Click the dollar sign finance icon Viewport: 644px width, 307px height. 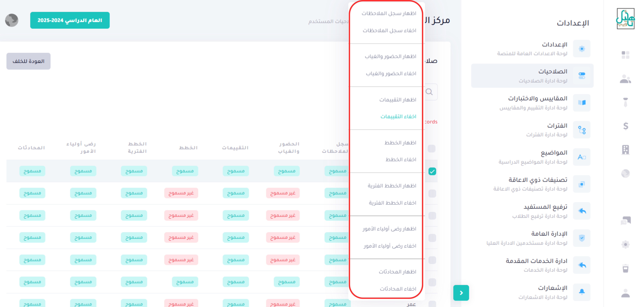click(625, 126)
